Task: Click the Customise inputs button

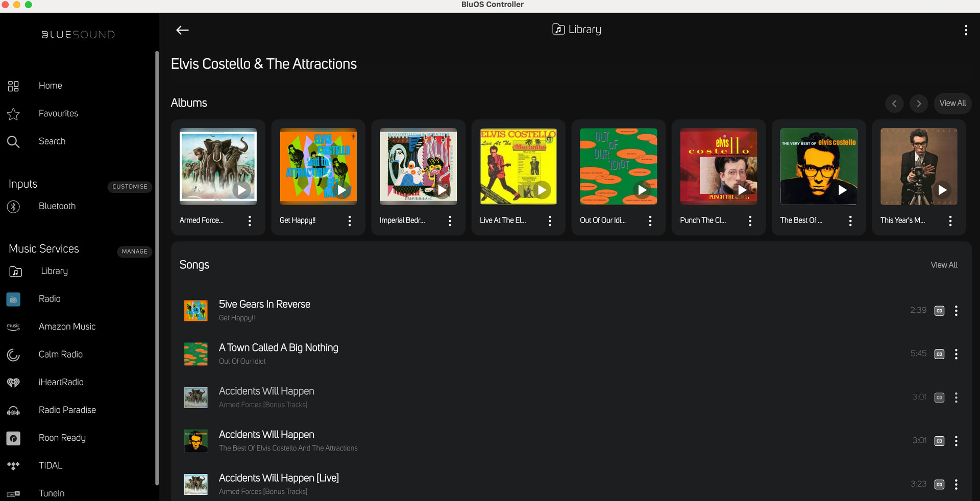Action: (x=130, y=187)
